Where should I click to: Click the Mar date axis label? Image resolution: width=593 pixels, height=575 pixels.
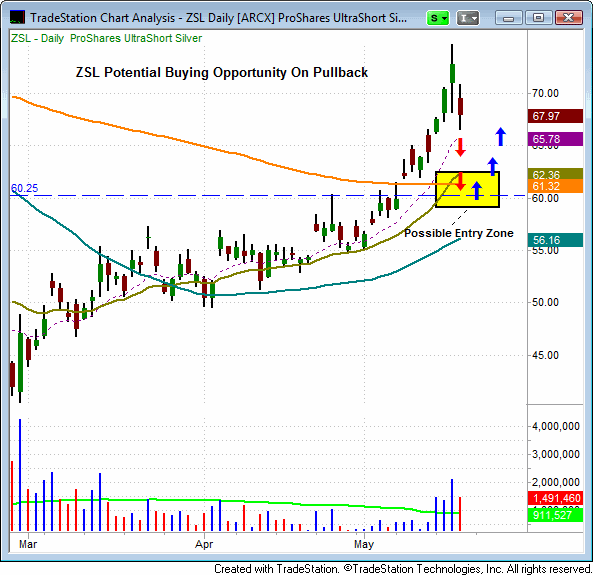[x=28, y=544]
